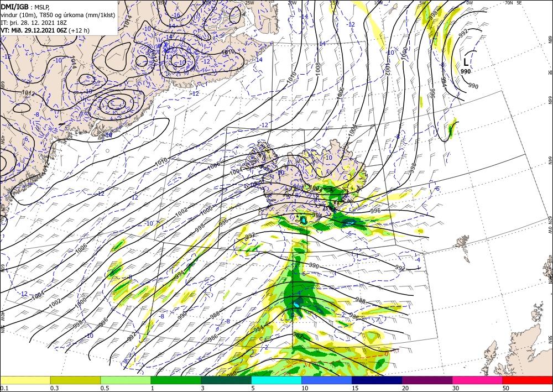Click the '980' isobar label near bottom
The height and width of the screenshot is (392, 553).
coord(232,373)
